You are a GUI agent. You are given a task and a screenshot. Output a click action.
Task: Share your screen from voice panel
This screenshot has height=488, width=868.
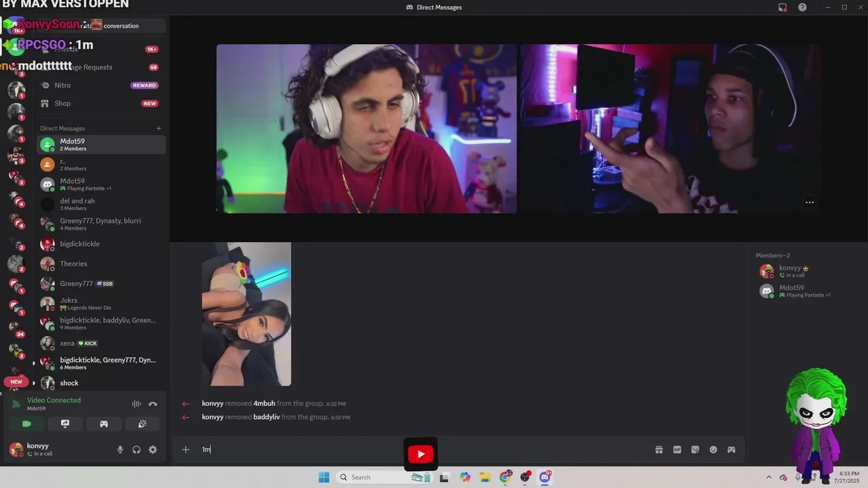(x=65, y=424)
